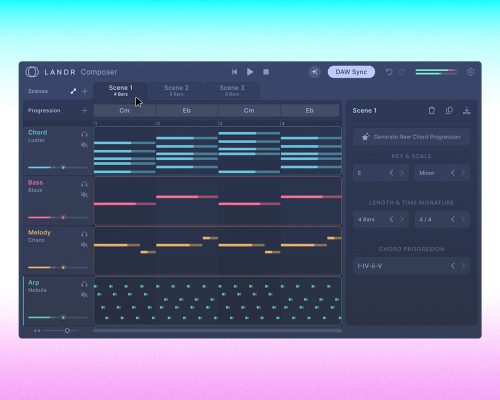Undo the last action
This screenshot has width=500, height=400.
(389, 72)
